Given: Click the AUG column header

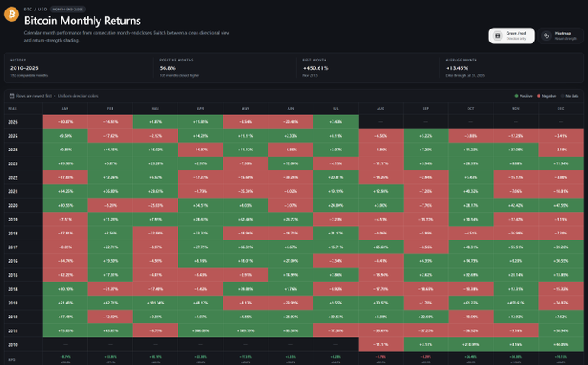Looking at the screenshot, I should click(x=380, y=109).
